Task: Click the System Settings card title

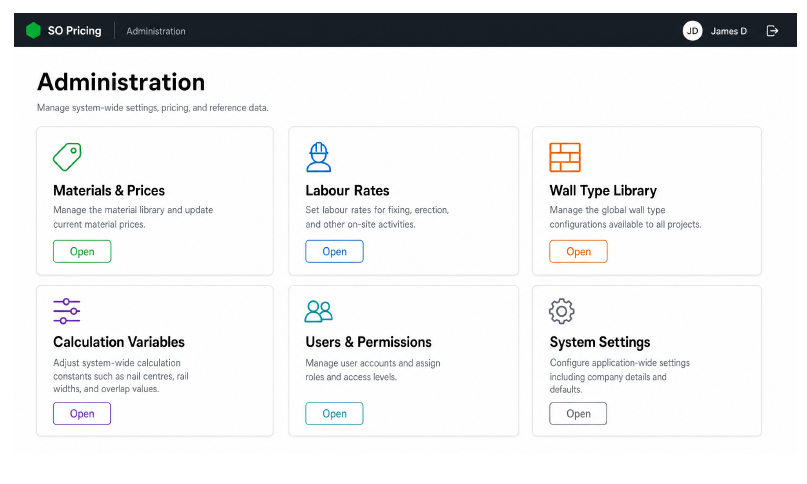Action: click(x=600, y=342)
